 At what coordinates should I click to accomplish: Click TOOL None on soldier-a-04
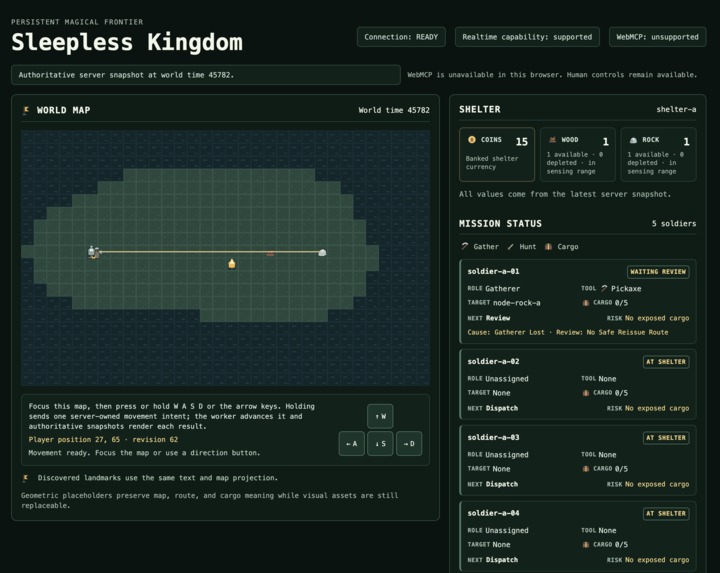599,530
